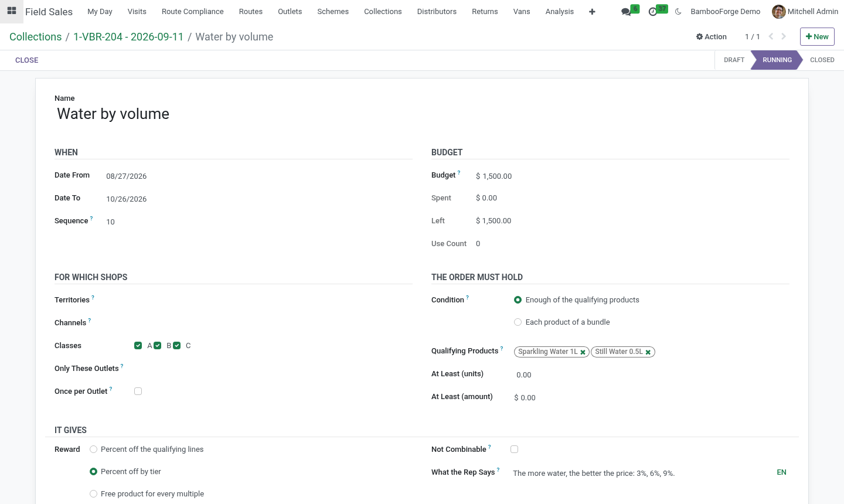Click the help mark beside Territories
Screen dimensions: 844x504
93,298
